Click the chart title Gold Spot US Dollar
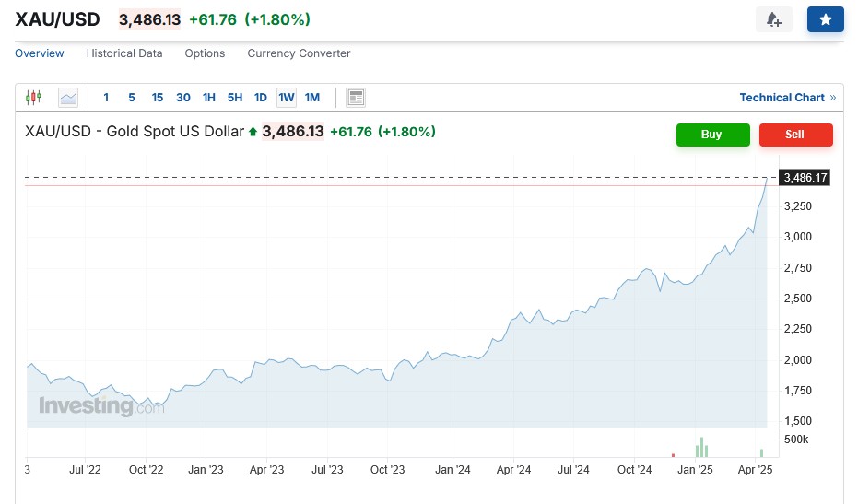 (x=135, y=132)
